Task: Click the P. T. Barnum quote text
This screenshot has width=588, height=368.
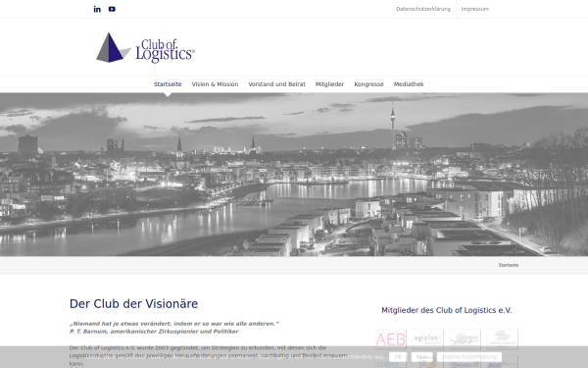Action: 174,328
